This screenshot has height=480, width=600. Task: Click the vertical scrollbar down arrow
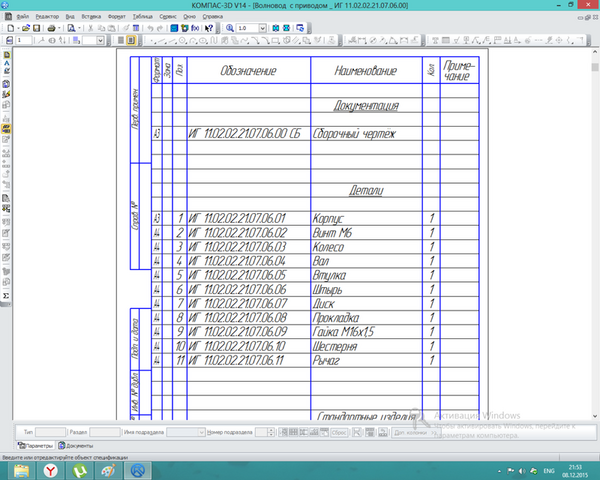click(x=595, y=416)
